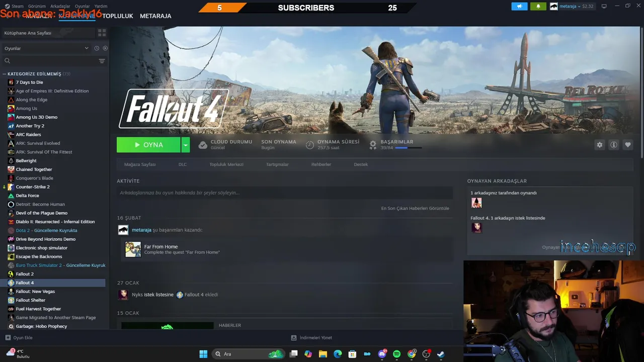Screen dimensions: 644x362
Task: Open Görünüm menu
Action: click(37, 7)
